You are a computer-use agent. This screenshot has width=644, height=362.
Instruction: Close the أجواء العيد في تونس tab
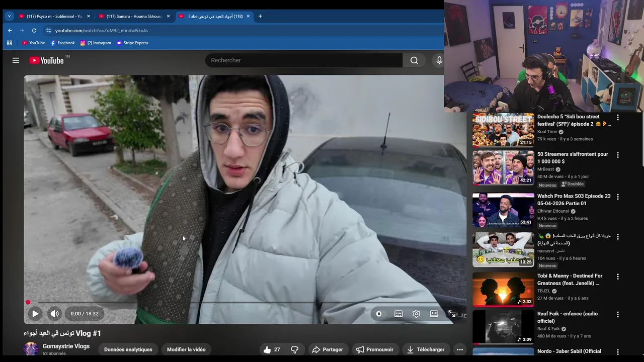click(x=248, y=16)
